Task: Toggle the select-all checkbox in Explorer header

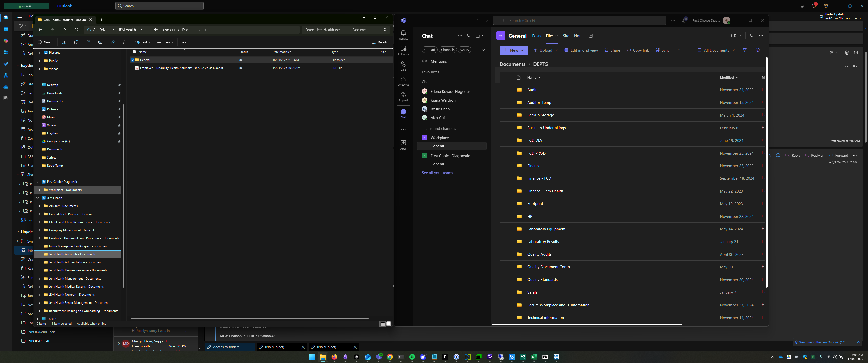Action: click(x=134, y=52)
